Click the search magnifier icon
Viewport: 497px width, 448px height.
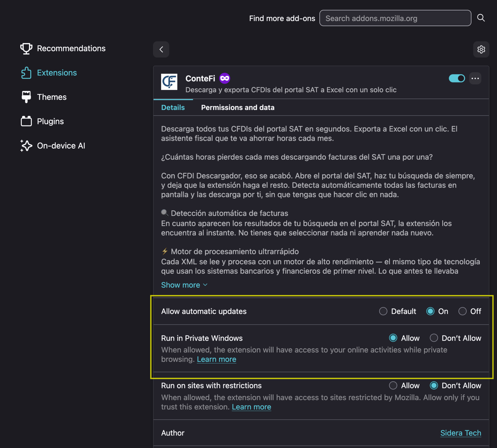(481, 18)
